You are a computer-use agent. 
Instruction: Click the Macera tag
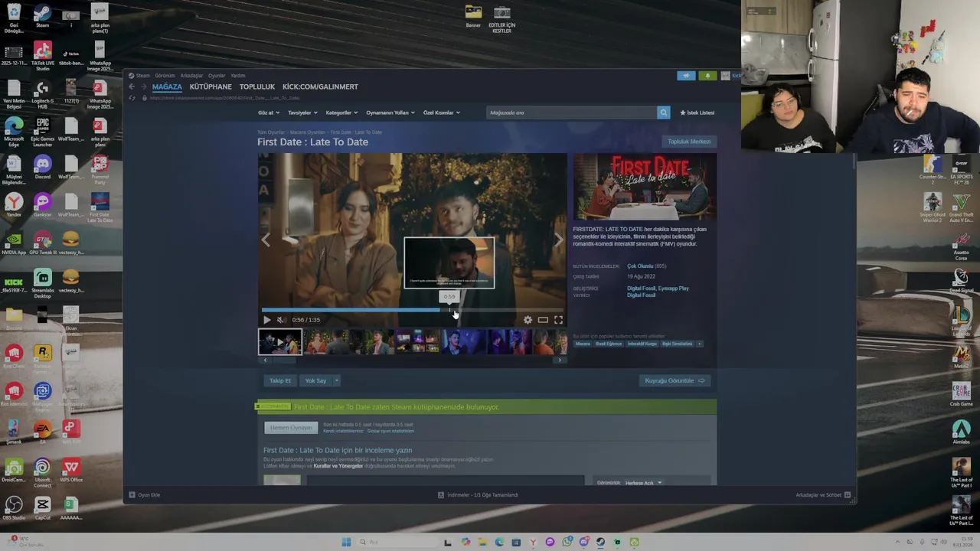click(x=583, y=344)
